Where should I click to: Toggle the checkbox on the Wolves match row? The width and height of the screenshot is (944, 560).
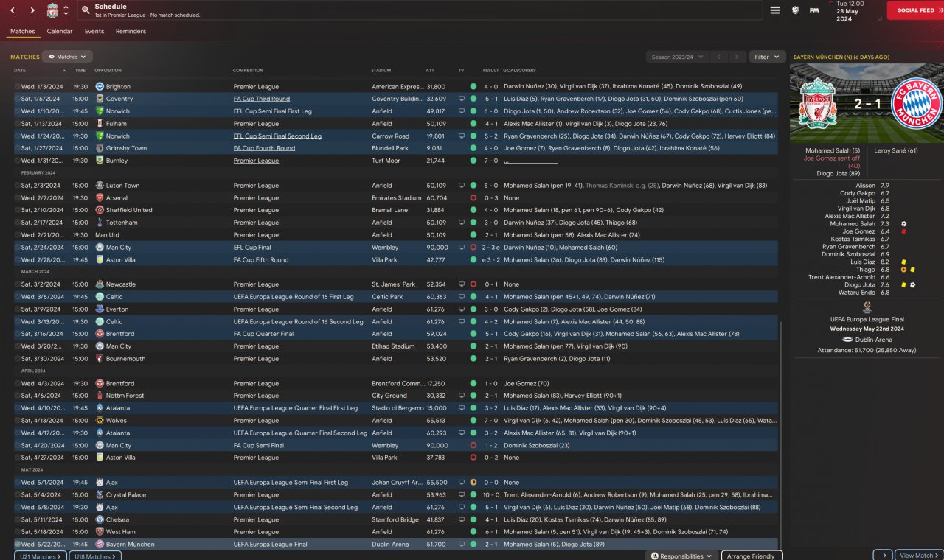17,421
